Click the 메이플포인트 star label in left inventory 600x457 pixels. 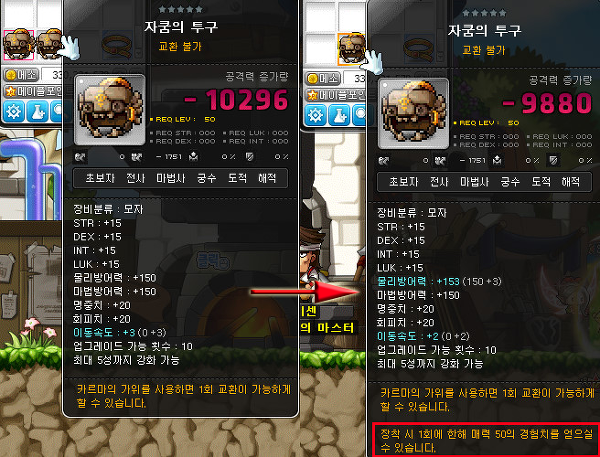pos(33,91)
